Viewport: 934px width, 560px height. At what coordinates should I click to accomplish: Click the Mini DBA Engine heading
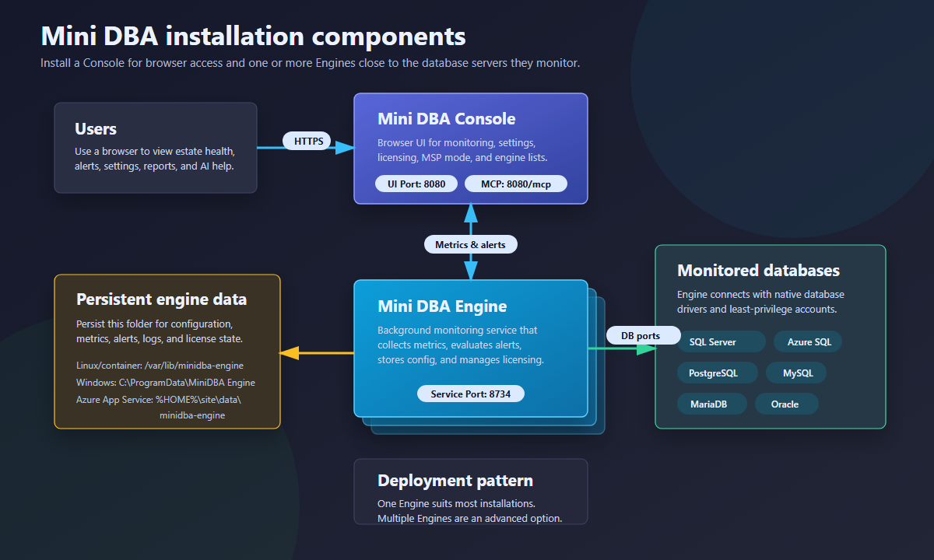pos(442,306)
